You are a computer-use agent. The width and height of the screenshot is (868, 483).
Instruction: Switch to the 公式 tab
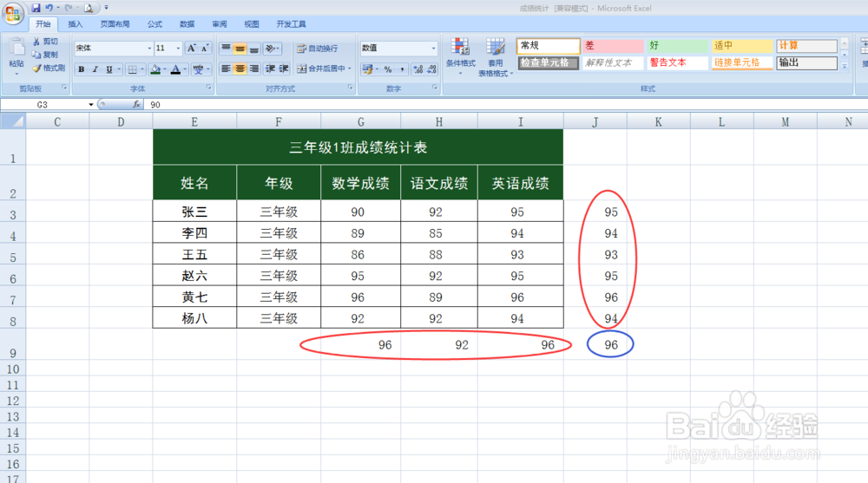(x=155, y=24)
